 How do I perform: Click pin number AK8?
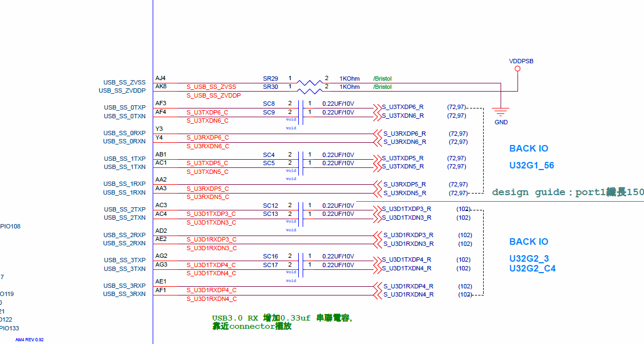pyautogui.click(x=161, y=87)
